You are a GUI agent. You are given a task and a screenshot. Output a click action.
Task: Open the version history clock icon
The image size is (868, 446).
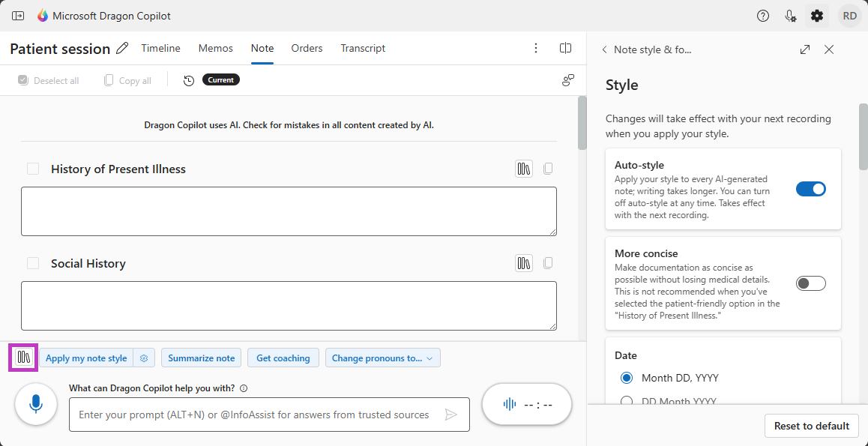189,80
